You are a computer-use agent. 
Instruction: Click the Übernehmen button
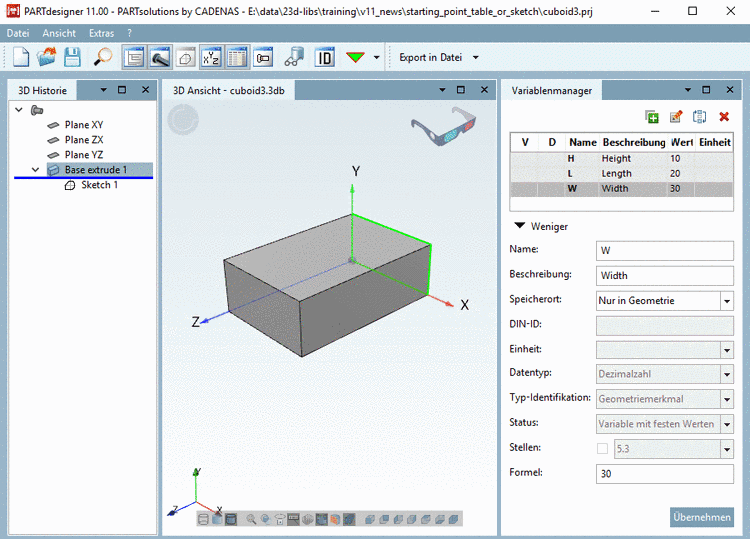(x=702, y=517)
